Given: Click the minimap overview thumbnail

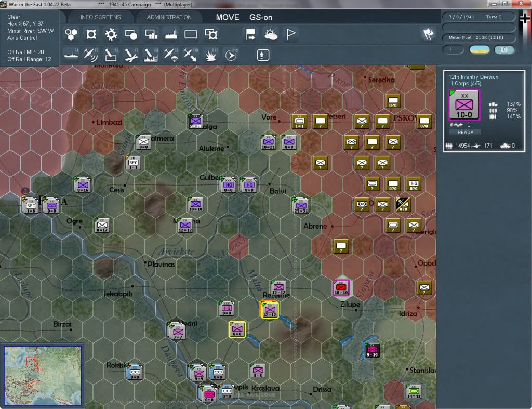Looking at the screenshot, I should pyautogui.click(x=43, y=375).
